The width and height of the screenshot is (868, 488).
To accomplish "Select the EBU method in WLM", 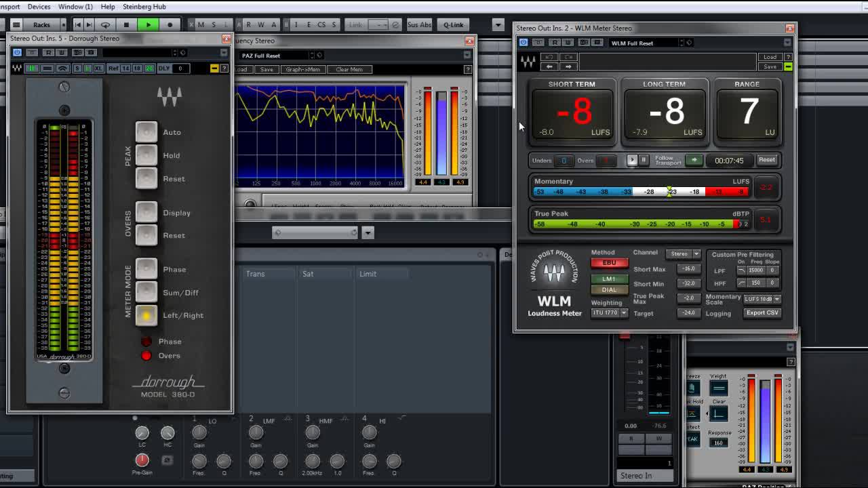I will pos(609,263).
